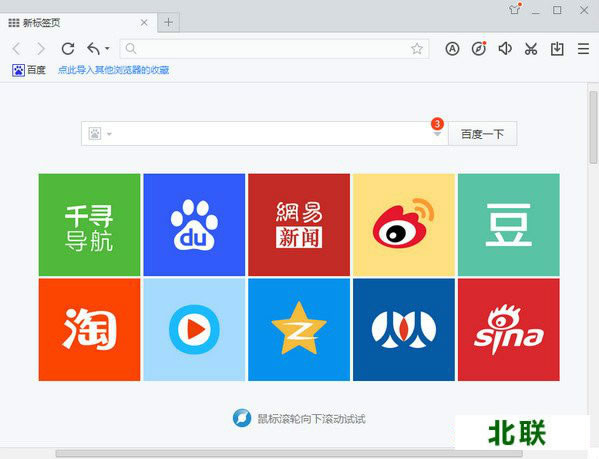This screenshot has height=459, width=599.
Task: Open the 百度 bookmark in favorites bar
Action: click(x=29, y=70)
